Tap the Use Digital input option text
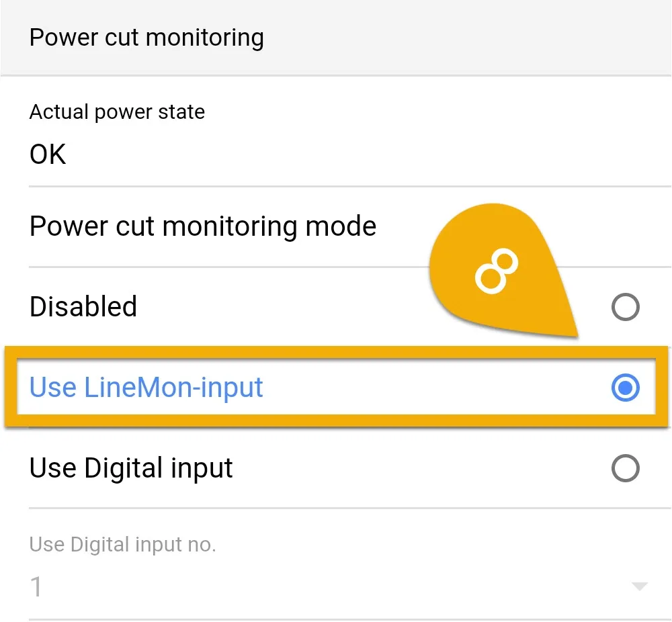672x622 pixels. point(131,468)
